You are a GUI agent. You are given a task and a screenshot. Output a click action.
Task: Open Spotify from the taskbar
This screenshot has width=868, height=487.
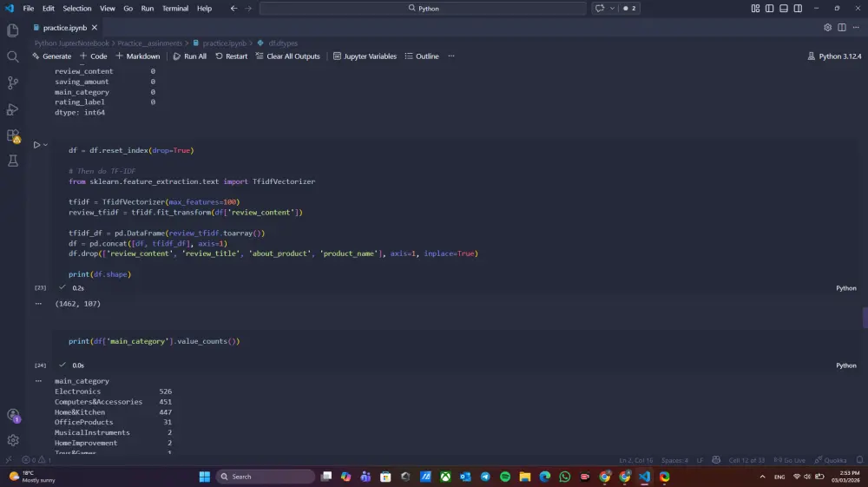(505, 477)
